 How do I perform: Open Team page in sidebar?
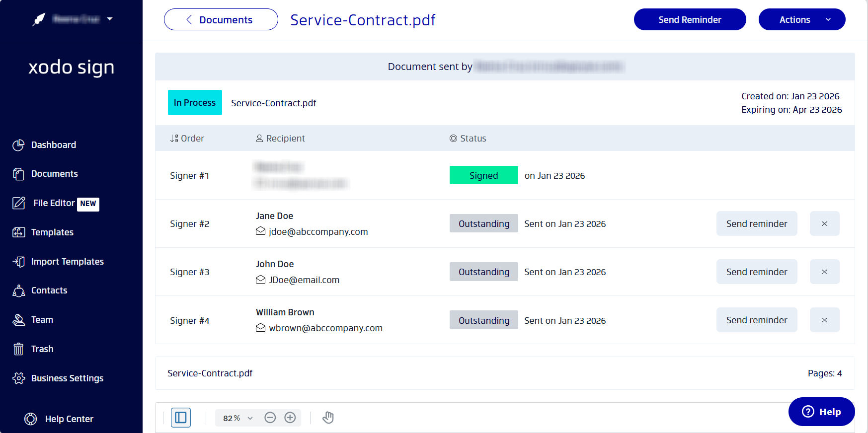pos(42,320)
